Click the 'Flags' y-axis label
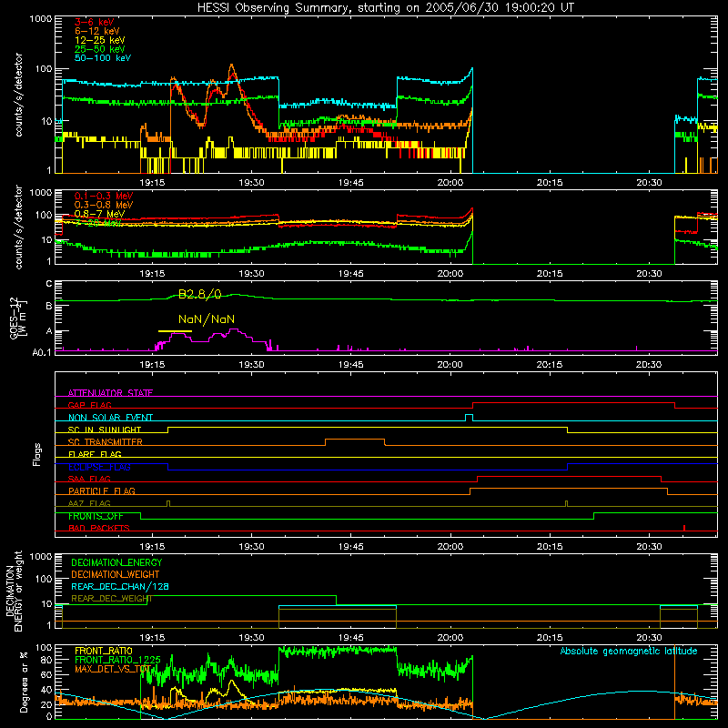The height and width of the screenshot is (728, 728). pos(37,454)
